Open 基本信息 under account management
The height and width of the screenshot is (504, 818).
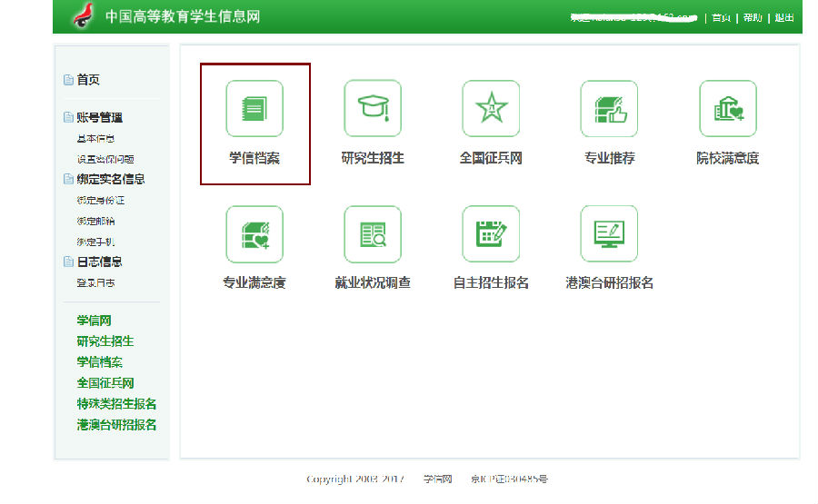pos(95,139)
